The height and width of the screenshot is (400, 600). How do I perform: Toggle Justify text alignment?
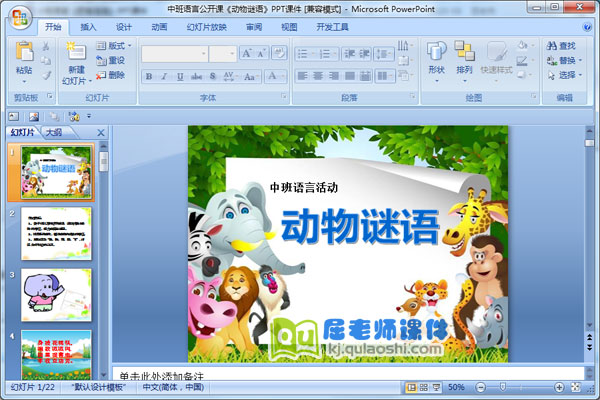click(350, 76)
